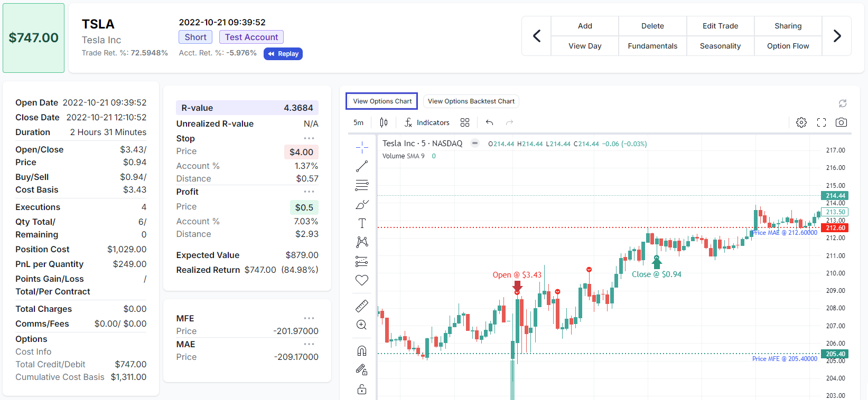Select the trend line drawing tool

pos(362,166)
